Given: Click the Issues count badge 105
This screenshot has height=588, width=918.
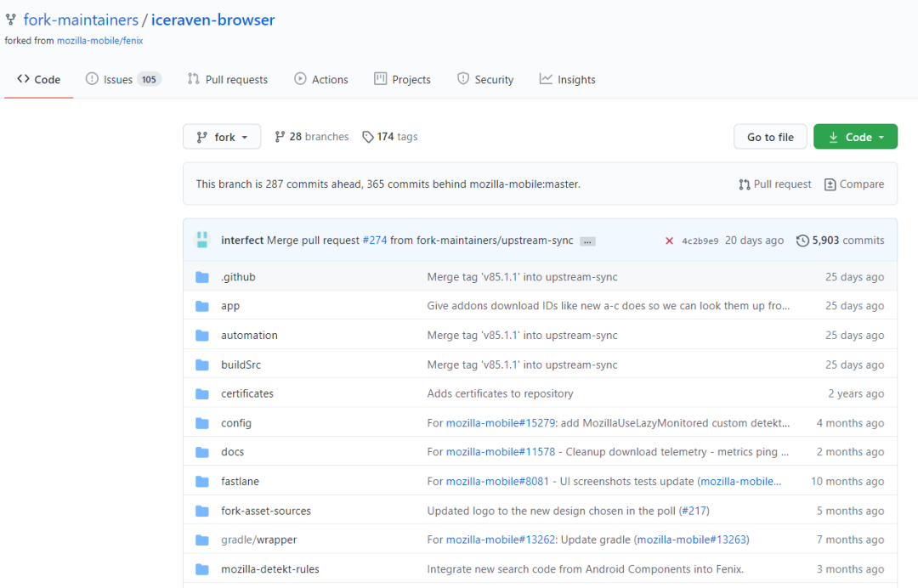Looking at the screenshot, I should pos(149,80).
